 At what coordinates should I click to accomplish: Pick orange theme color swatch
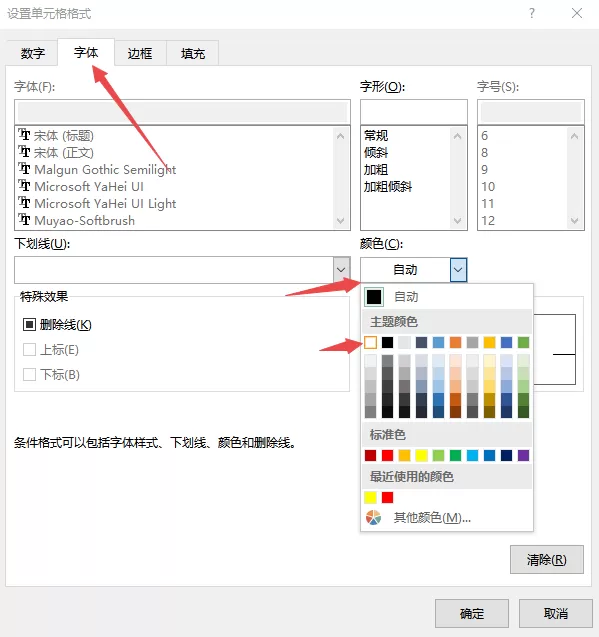coord(456,342)
